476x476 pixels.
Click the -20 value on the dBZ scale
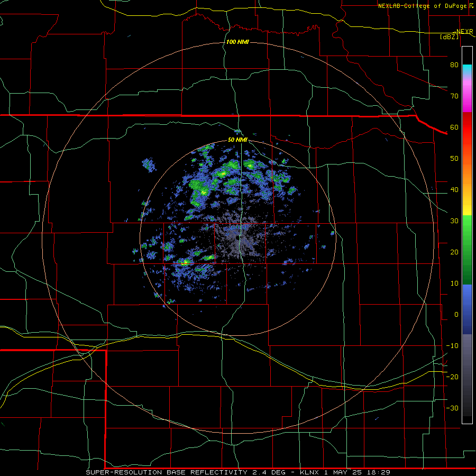(452, 377)
